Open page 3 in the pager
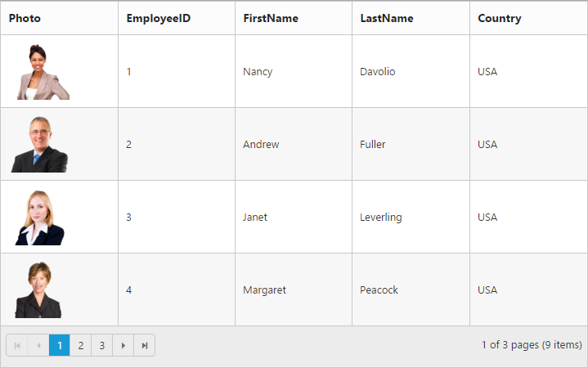The width and height of the screenshot is (588, 368). (102, 345)
